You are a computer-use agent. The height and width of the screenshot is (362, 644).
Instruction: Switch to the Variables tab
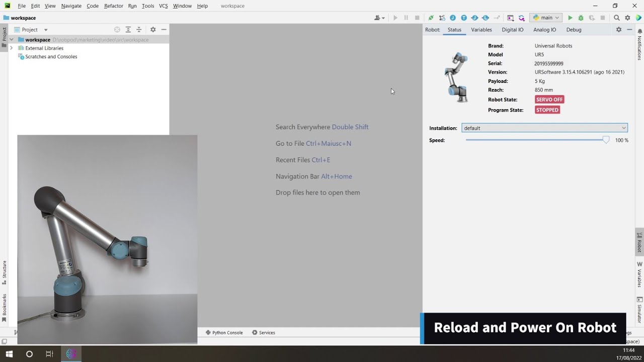pyautogui.click(x=481, y=30)
